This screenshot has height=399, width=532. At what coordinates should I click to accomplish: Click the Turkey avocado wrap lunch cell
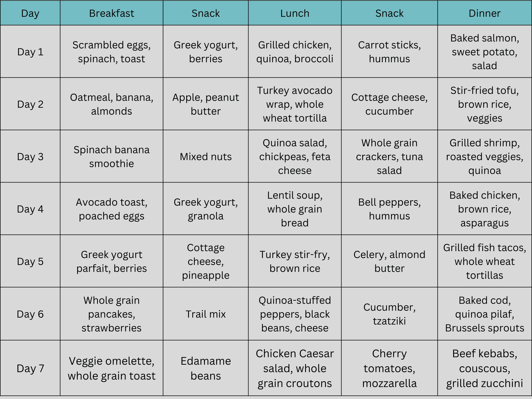tap(295, 104)
